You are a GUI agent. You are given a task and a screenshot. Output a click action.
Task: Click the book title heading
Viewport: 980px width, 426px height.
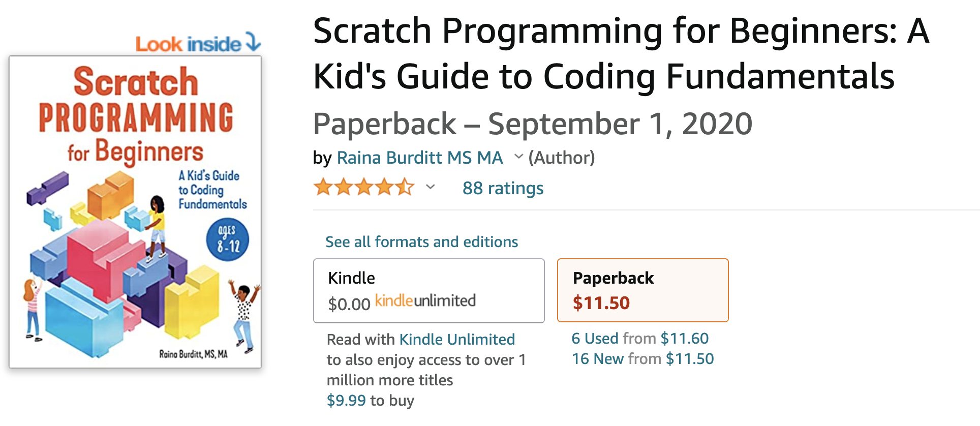pyautogui.click(x=621, y=53)
